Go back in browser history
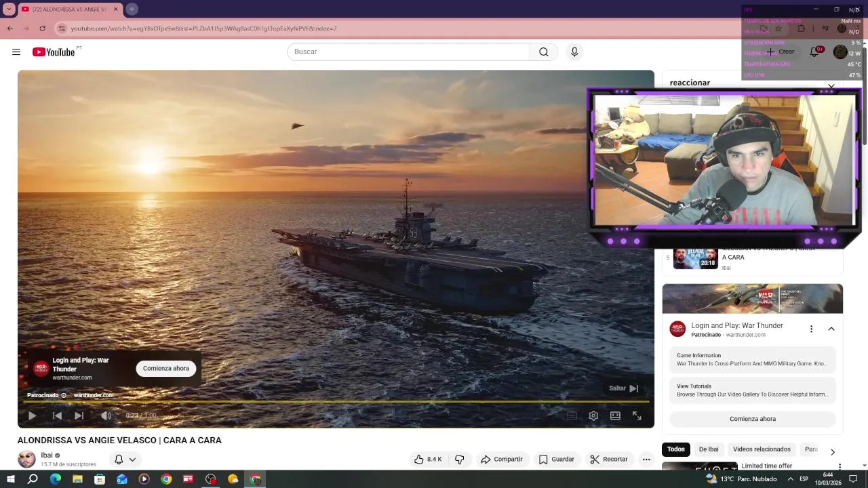868x488 pixels. (10, 28)
